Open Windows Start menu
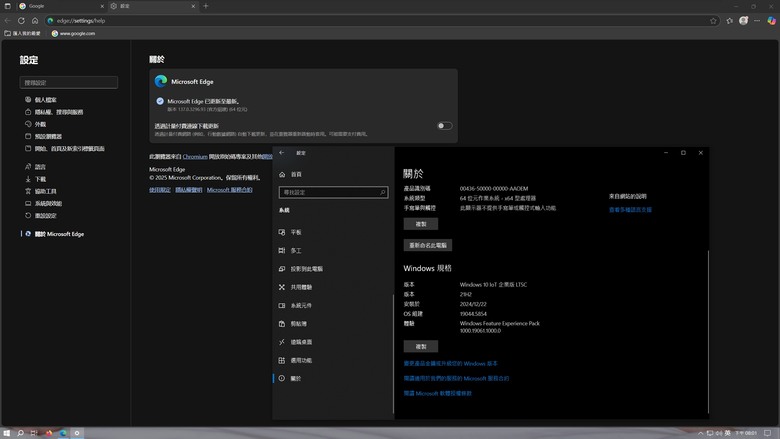The height and width of the screenshot is (439, 780). click(7, 433)
